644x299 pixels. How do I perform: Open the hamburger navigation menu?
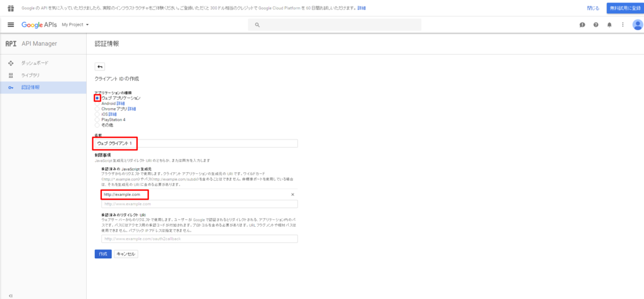click(x=11, y=24)
